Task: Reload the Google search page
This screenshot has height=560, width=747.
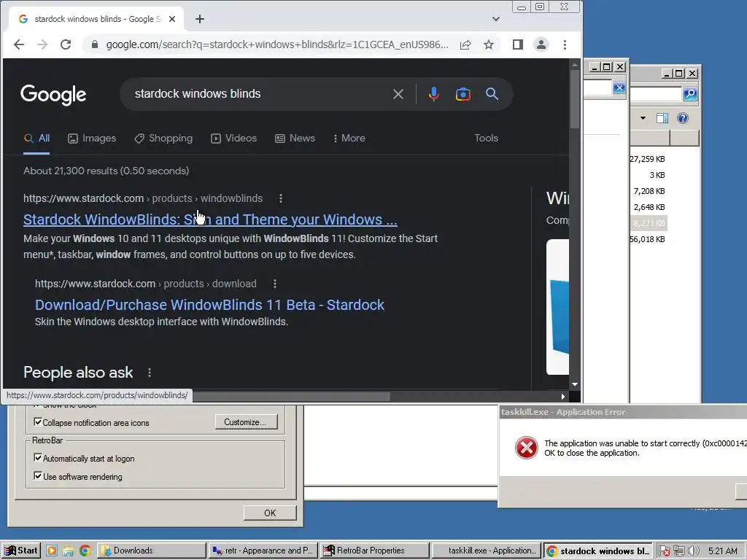Action: coord(66,44)
